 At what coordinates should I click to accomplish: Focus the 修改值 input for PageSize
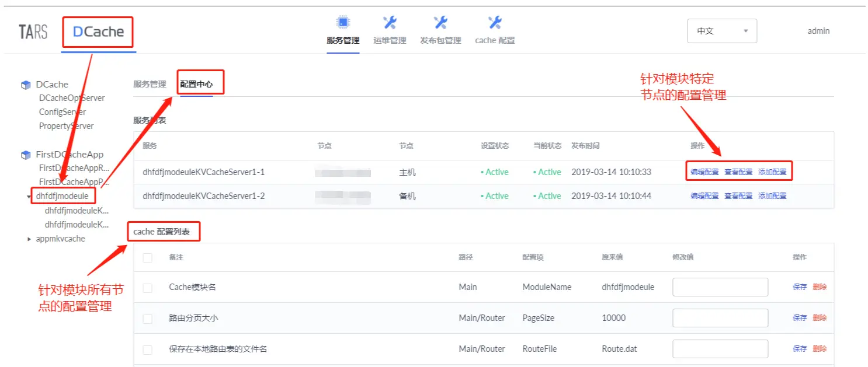[720, 318]
